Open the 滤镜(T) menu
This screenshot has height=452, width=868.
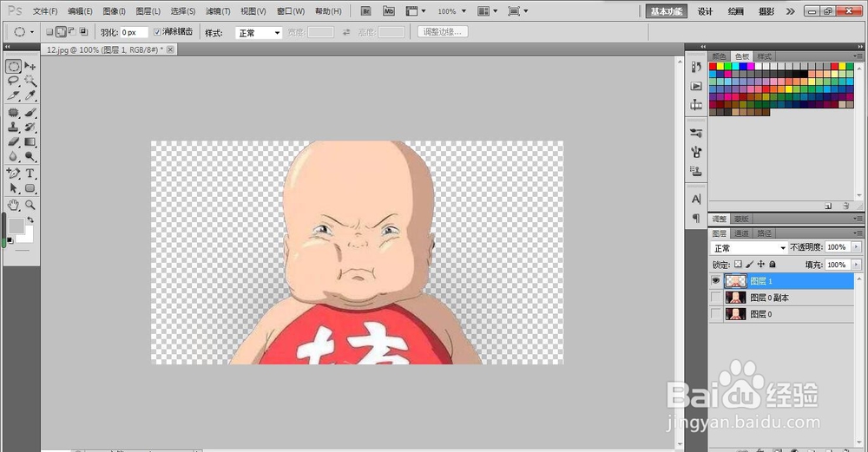(218, 11)
